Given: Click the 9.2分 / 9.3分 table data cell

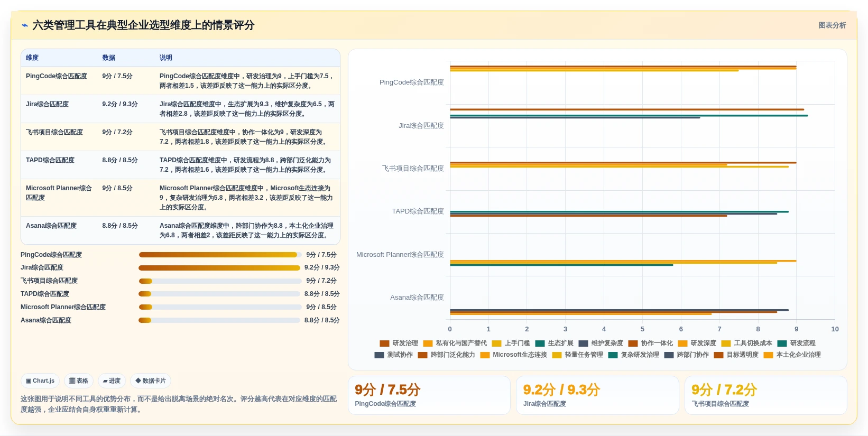Looking at the screenshot, I should (x=120, y=104).
